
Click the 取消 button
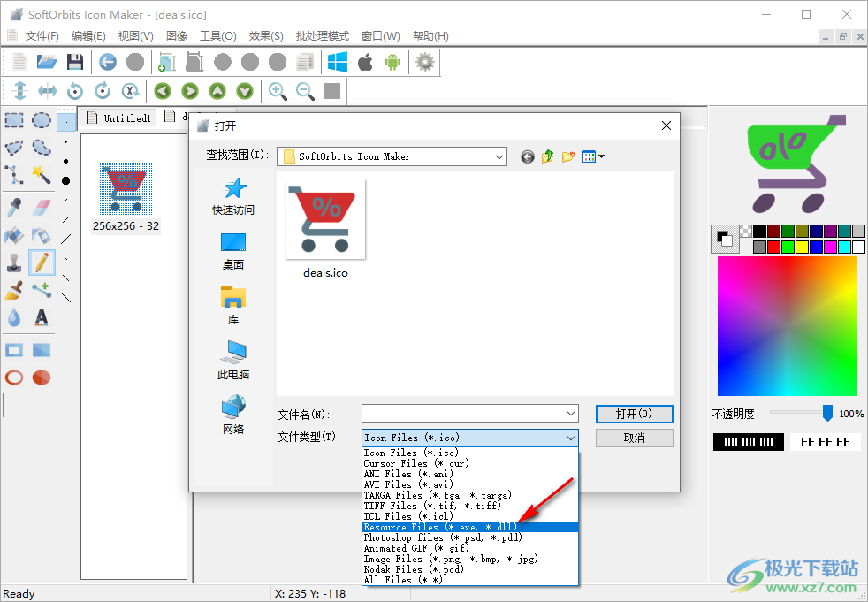click(x=635, y=438)
